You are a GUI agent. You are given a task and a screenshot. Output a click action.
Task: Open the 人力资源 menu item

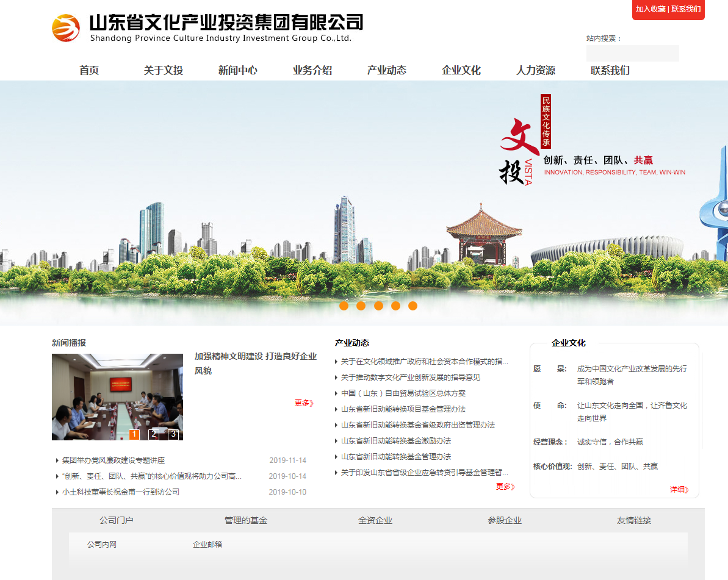point(536,70)
